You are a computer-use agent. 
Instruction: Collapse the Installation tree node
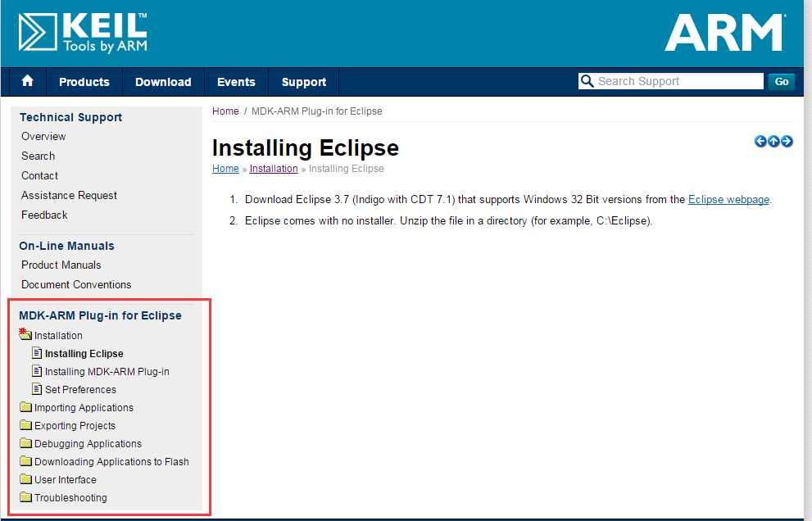pyautogui.click(x=58, y=336)
